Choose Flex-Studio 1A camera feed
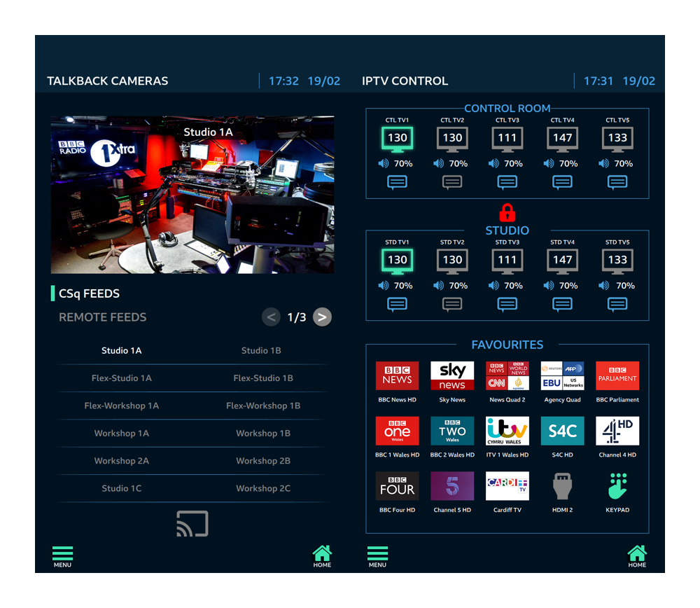 (122, 378)
